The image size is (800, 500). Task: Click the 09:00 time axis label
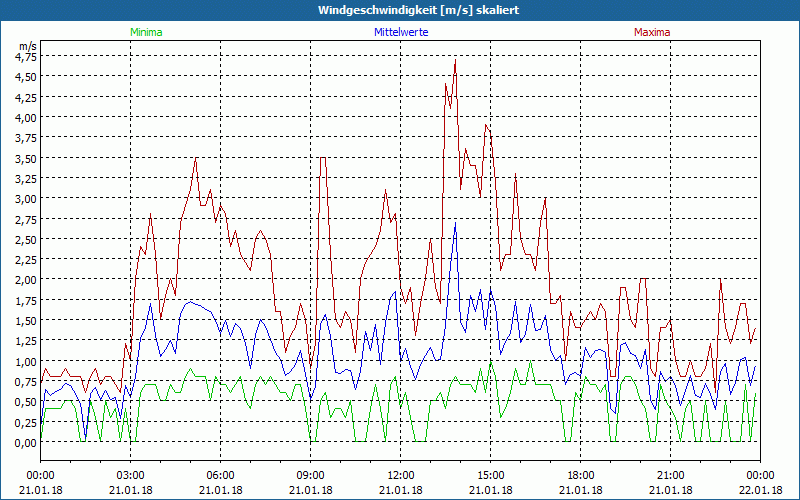(311, 476)
